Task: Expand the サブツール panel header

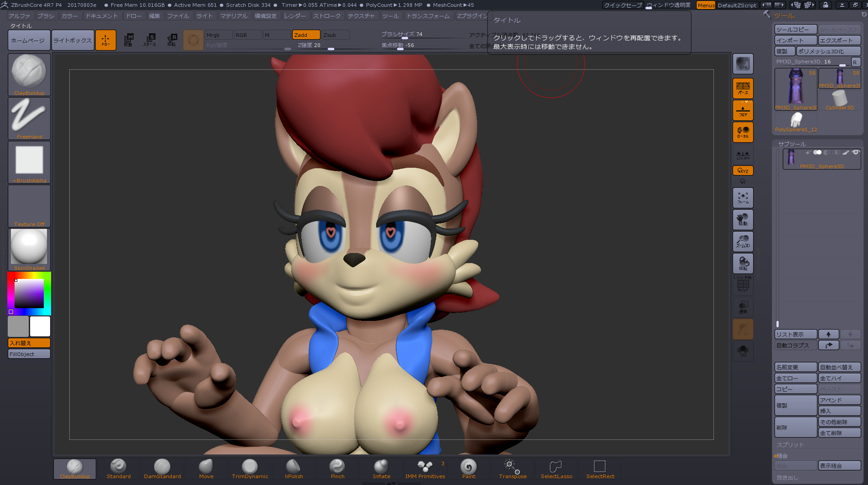Action: point(792,144)
